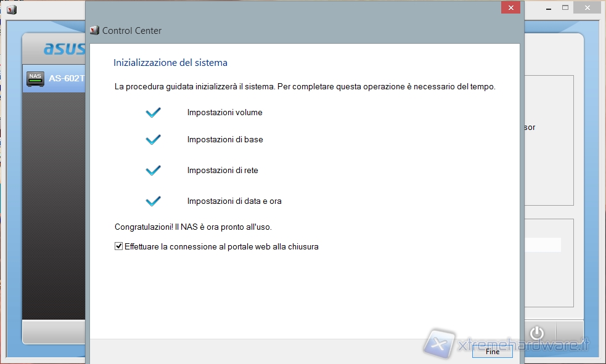Click the Impostazioni di rete label
606x364 pixels.
223,170
